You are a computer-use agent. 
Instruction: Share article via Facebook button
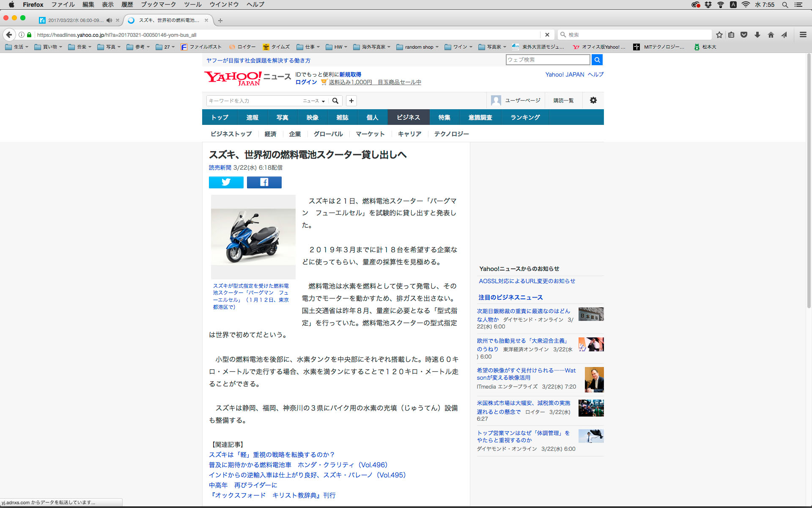coord(264,182)
